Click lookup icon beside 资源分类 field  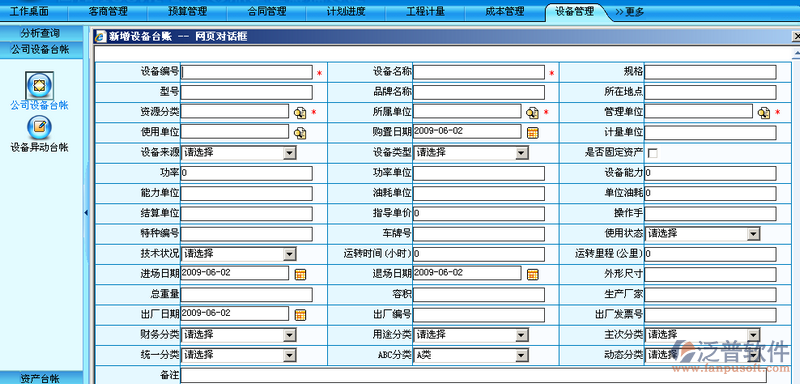300,113
